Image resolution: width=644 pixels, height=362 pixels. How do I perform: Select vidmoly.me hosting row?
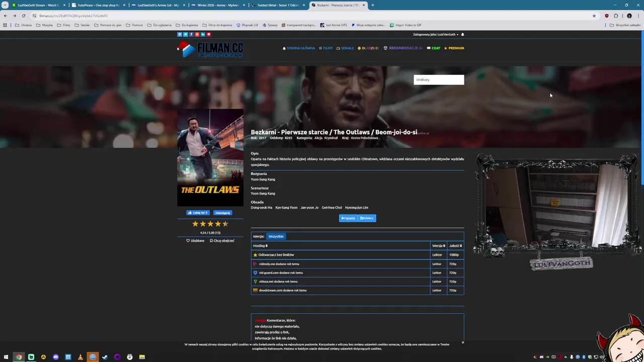357,264
